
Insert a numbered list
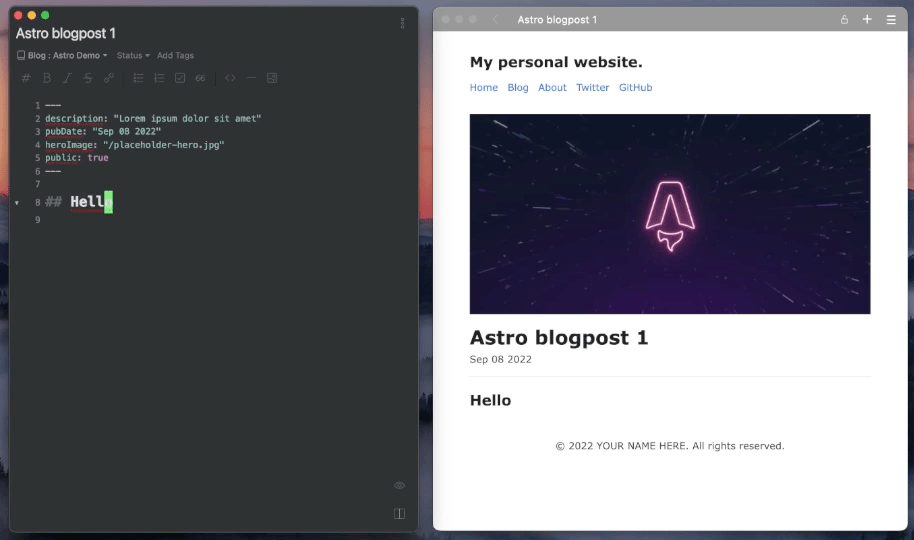tap(159, 78)
